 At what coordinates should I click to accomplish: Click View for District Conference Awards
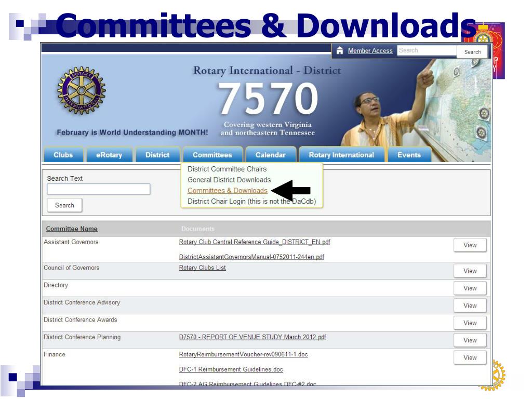pyautogui.click(x=470, y=323)
